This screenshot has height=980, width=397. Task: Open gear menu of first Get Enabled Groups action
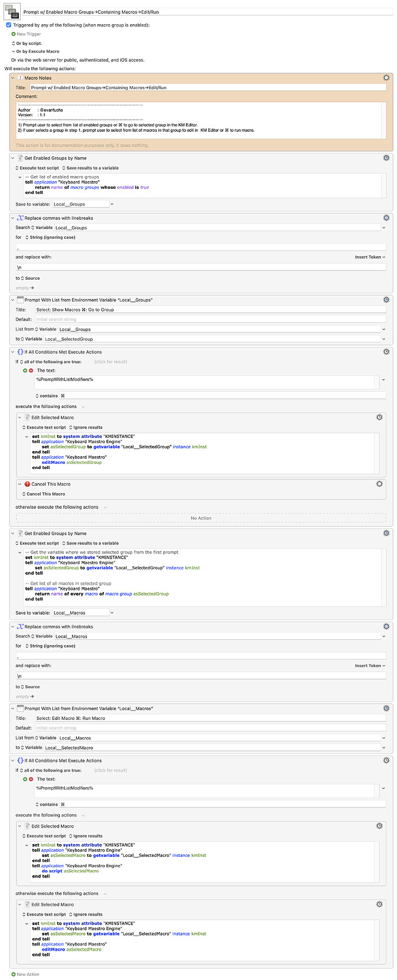coord(386,158)
